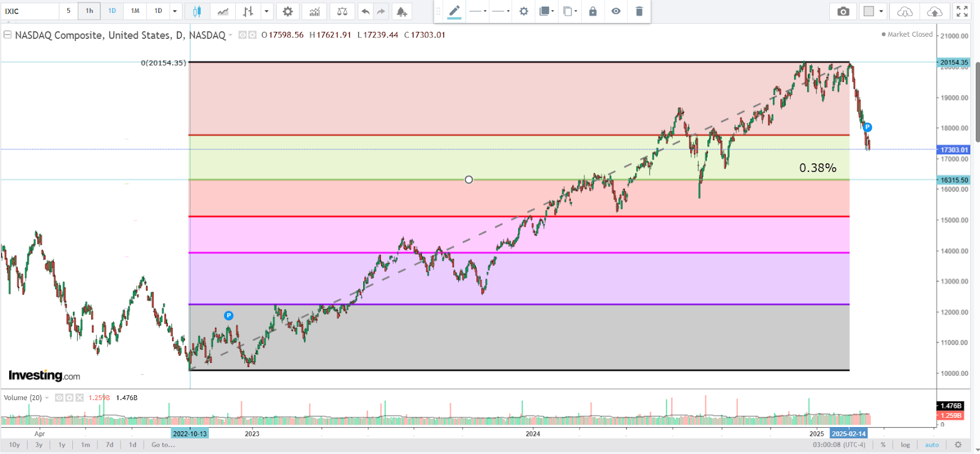The width and height of the screenshot is (980, 454).
Task: Toggle main series visibility eye beside NASDAQ
Action: pos(243,35)
